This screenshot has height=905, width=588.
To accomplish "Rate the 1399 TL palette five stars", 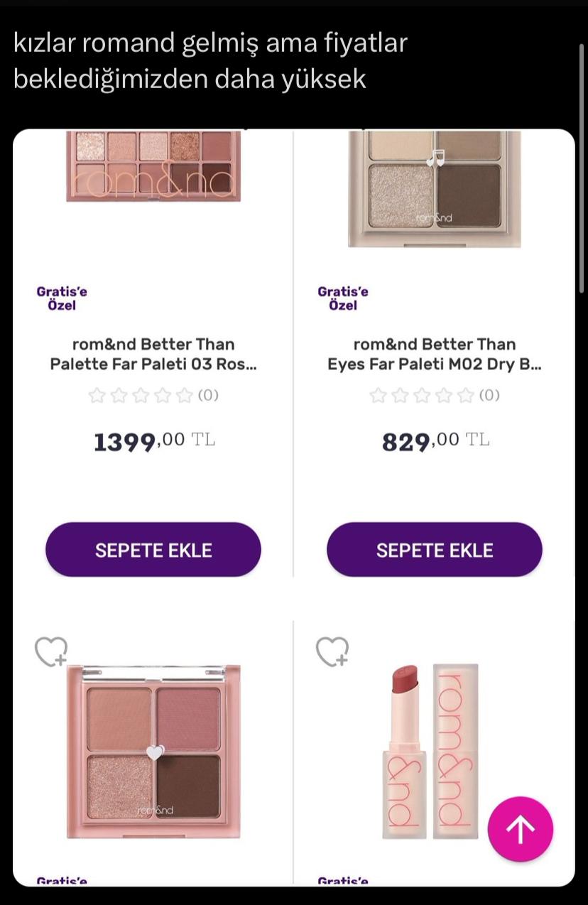I will [x=185, y=396].
